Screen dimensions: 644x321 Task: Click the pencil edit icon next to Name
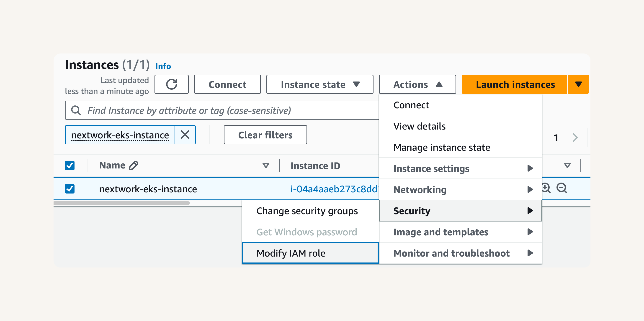click(x=134, y=165)
